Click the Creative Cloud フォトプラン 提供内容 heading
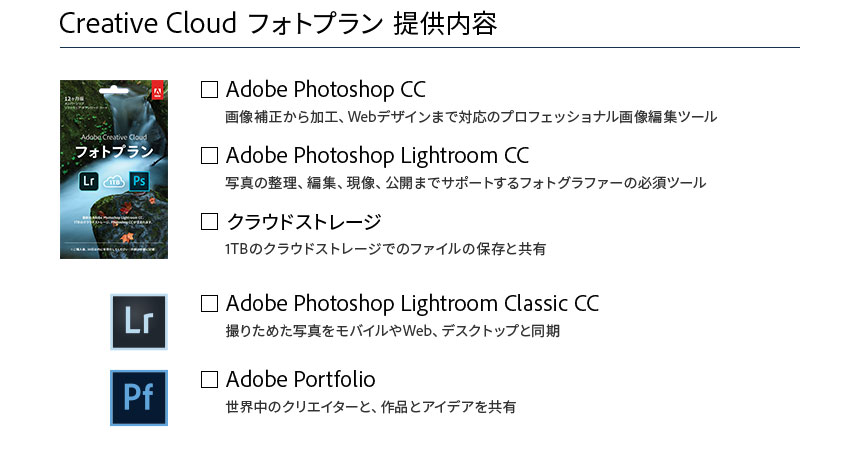The image size is (860, 460). click(278, 23)
